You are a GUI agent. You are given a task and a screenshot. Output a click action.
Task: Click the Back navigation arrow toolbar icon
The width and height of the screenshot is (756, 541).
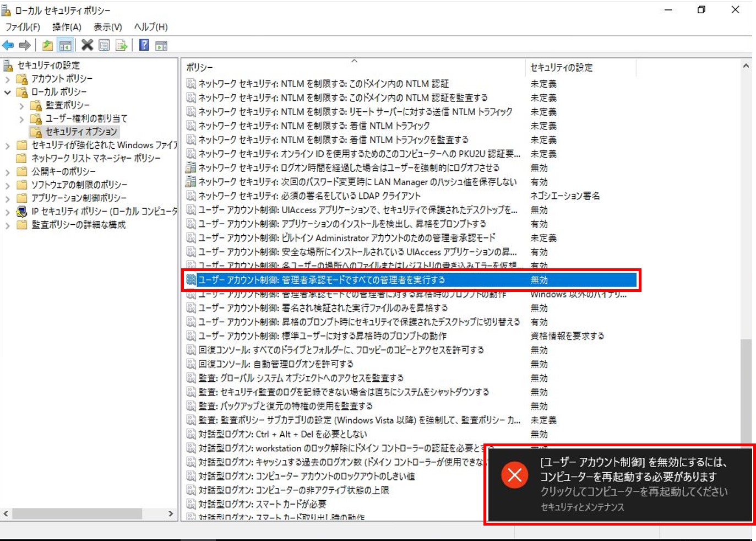point(8,45)
